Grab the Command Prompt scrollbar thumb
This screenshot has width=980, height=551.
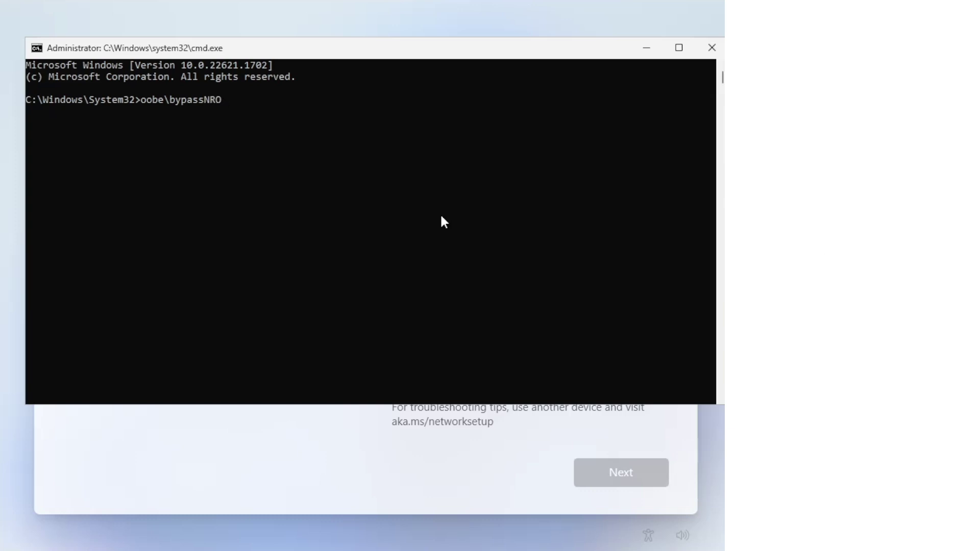(x=722, y=78)
